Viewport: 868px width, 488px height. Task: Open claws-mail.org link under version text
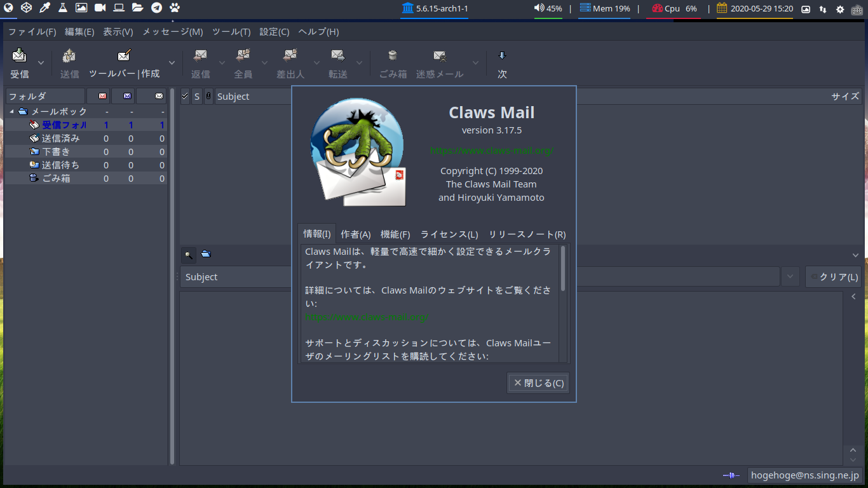point(492,151)
